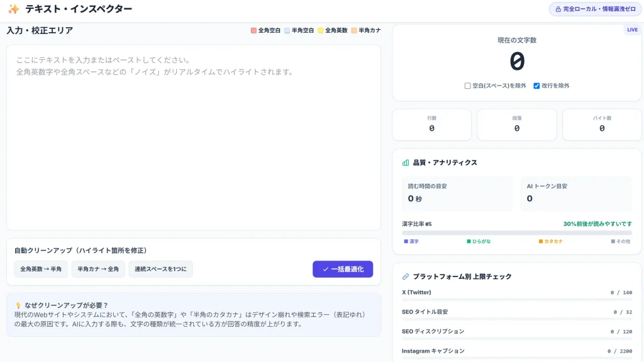This screenshot has width=644, height=362.
Task: Click the 完全ローカル・情報漏洩ゼロ badge
Action: point(595,9)
